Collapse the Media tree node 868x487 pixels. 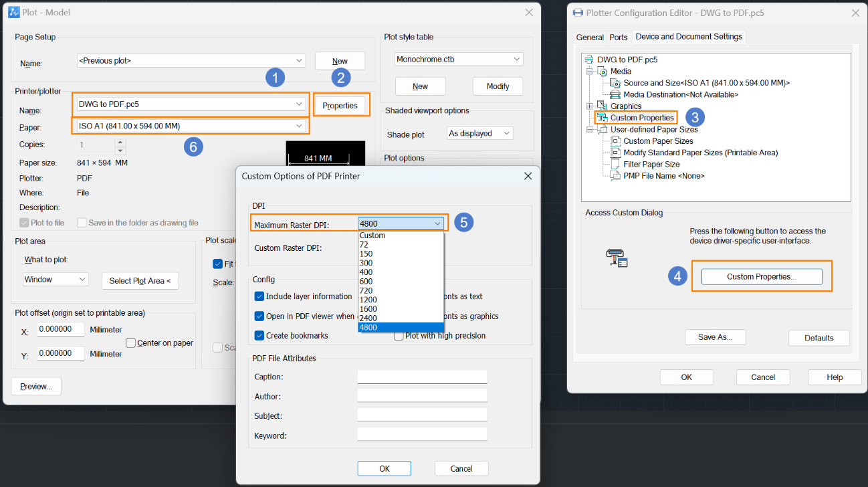click(x=590, y=72)
